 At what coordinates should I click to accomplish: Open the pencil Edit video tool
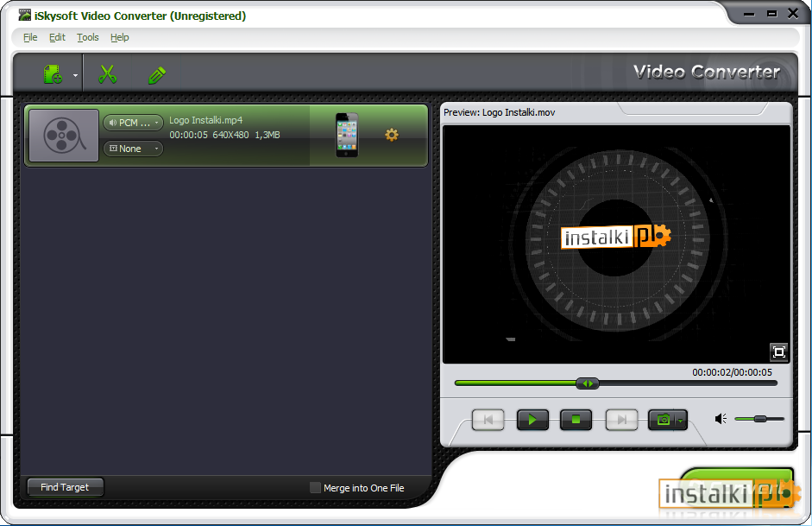tap(156, 75)
